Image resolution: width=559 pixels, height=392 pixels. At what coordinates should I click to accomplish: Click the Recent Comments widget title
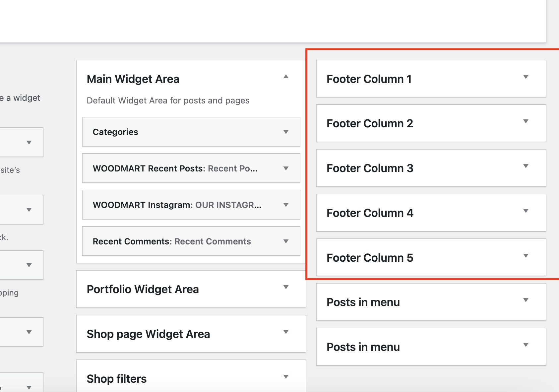tap(172, 241)
